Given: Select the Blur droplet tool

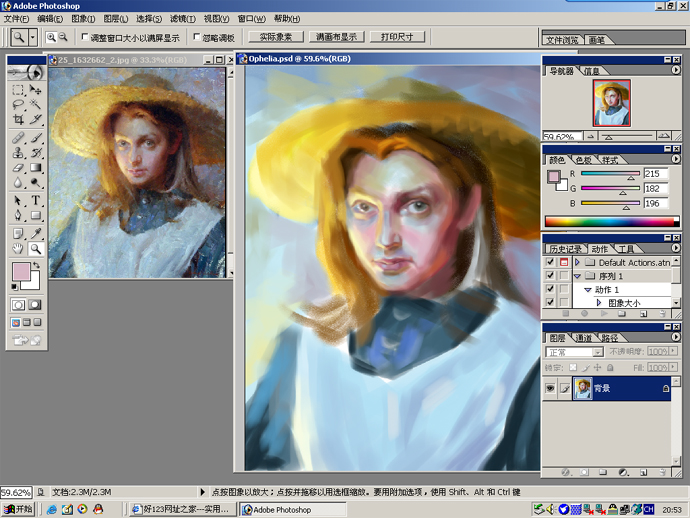Looking at the screenshot, I should tap(18, 182).
